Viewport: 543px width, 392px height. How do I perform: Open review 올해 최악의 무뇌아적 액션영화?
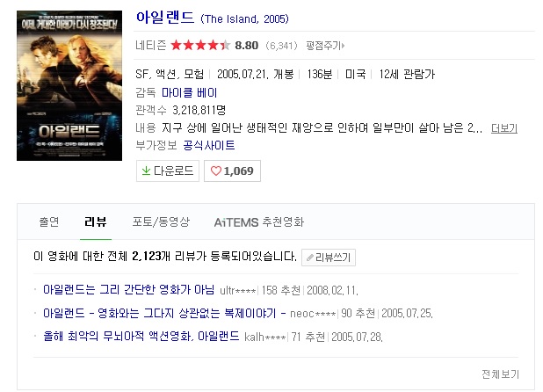click(x=141, y=336)
